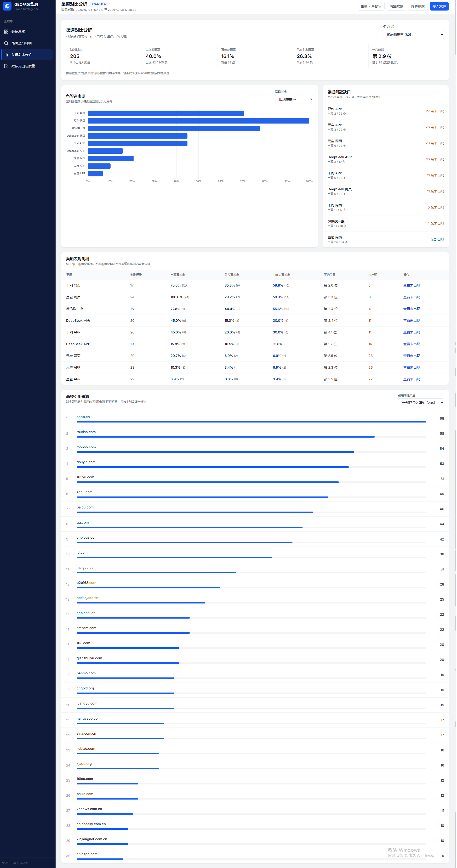
Task: Click the 数据总览 grid icon in sidebar
Action: [6, 32]
